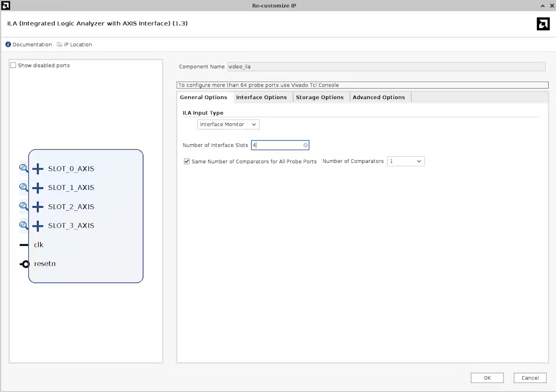Image resolution: width=556 pixels, height=392 pixels.
Task: Click magnifier icon beside SLOT_2_AXIS
Action: tap(23, 206)
